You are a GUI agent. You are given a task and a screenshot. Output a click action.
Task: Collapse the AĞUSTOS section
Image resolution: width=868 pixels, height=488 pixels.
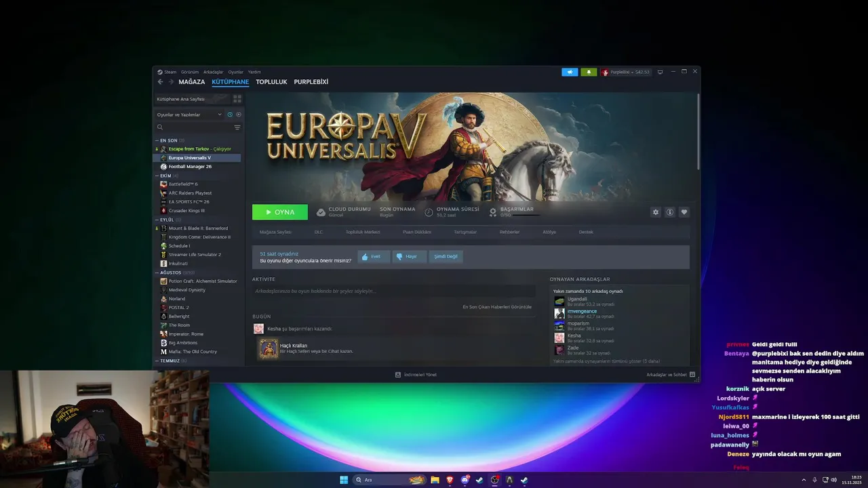[155, 272]
